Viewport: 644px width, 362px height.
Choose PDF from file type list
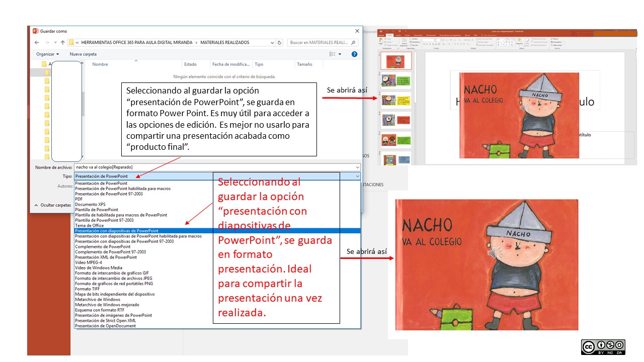79,199
